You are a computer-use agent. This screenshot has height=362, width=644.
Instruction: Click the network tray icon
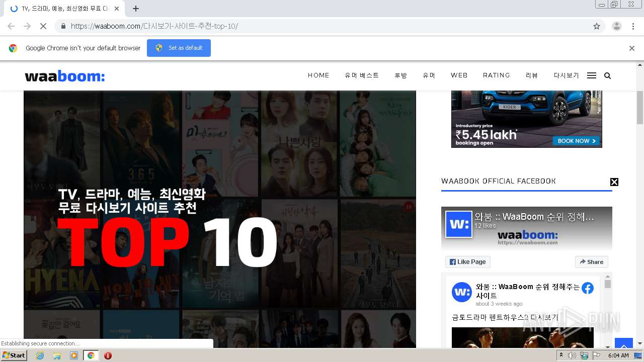coord(584,355)
